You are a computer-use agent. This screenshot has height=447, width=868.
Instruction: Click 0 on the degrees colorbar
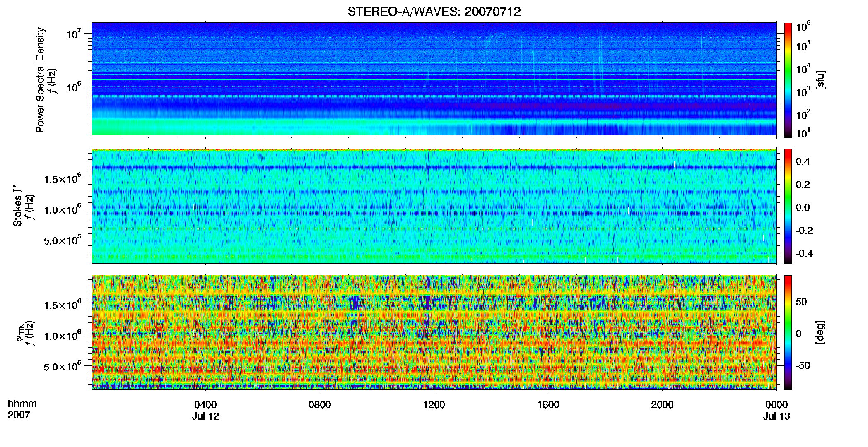[x=798, y=334]
